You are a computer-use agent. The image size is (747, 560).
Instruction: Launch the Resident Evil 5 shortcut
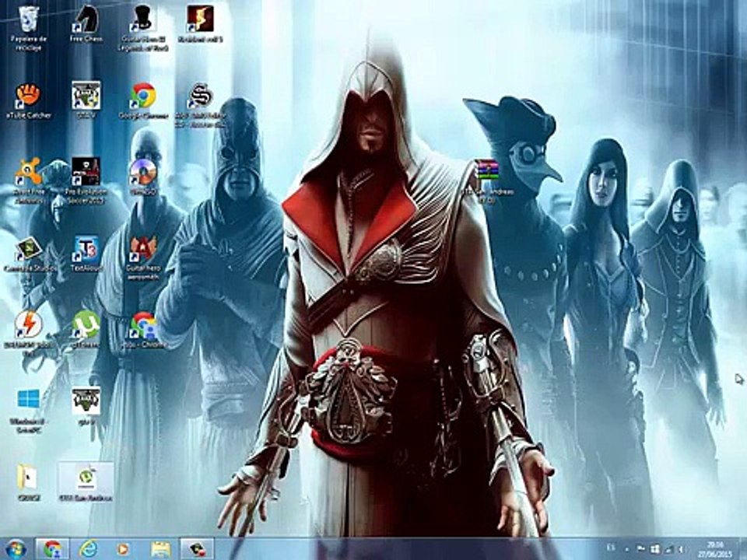point(200,24)
